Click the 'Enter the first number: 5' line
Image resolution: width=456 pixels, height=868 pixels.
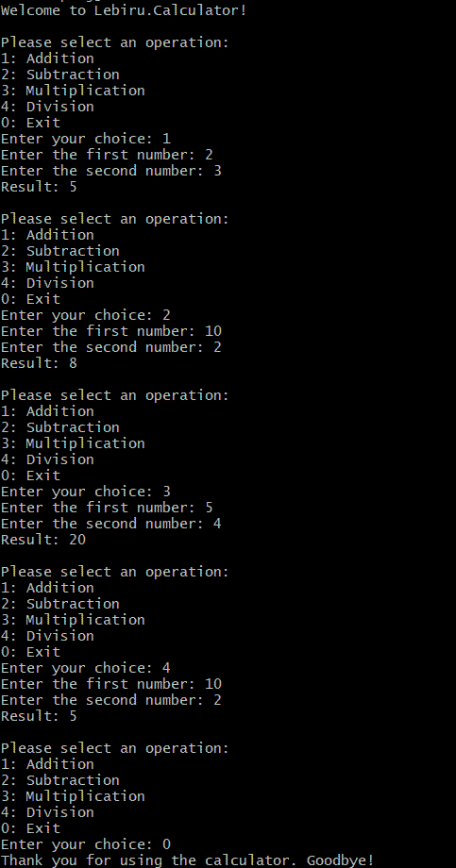point(107,508)
